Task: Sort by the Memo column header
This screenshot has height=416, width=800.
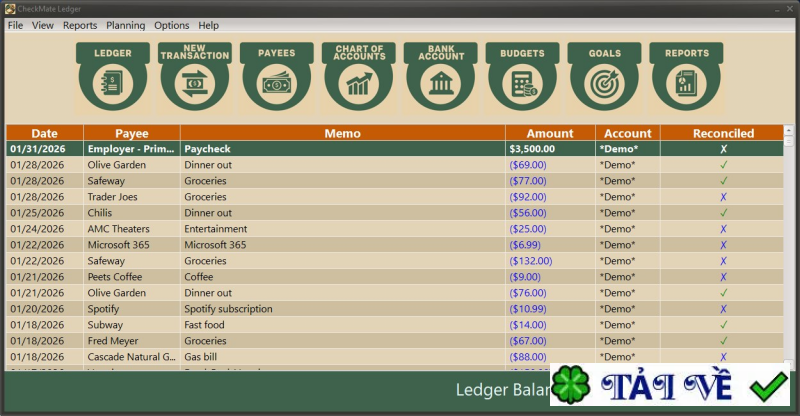Action: click(x=343, y=133)
